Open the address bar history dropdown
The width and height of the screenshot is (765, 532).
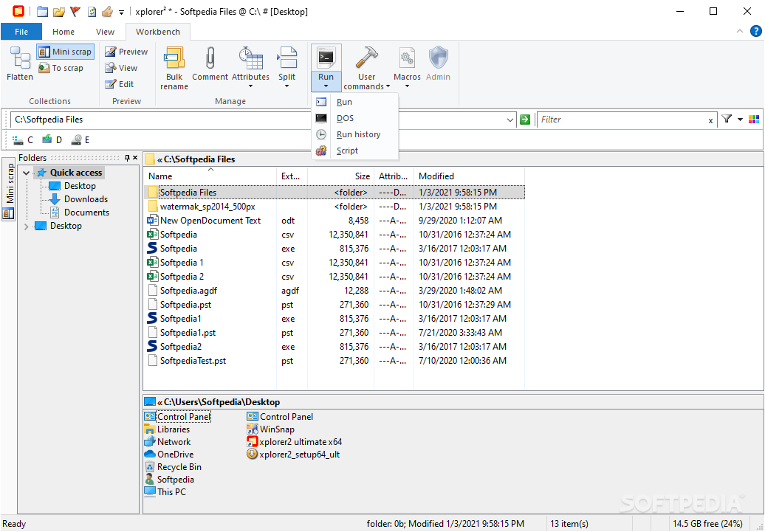point(510,120)
